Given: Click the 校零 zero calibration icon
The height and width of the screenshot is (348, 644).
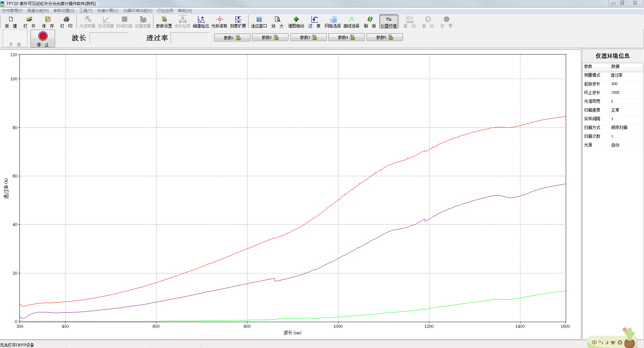Looking at the screenshot, I should coord(446,22).
